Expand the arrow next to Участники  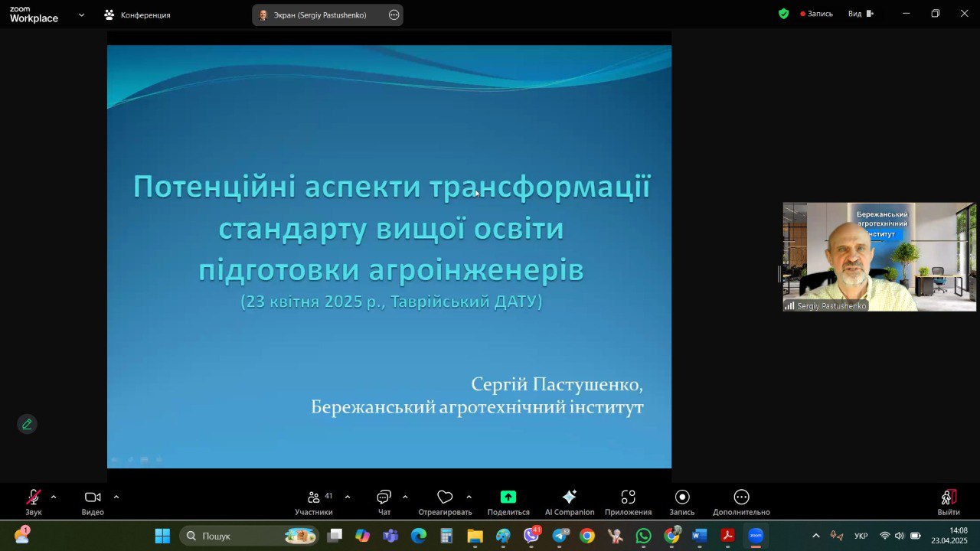pyautogui.click(x=348, y=497)
